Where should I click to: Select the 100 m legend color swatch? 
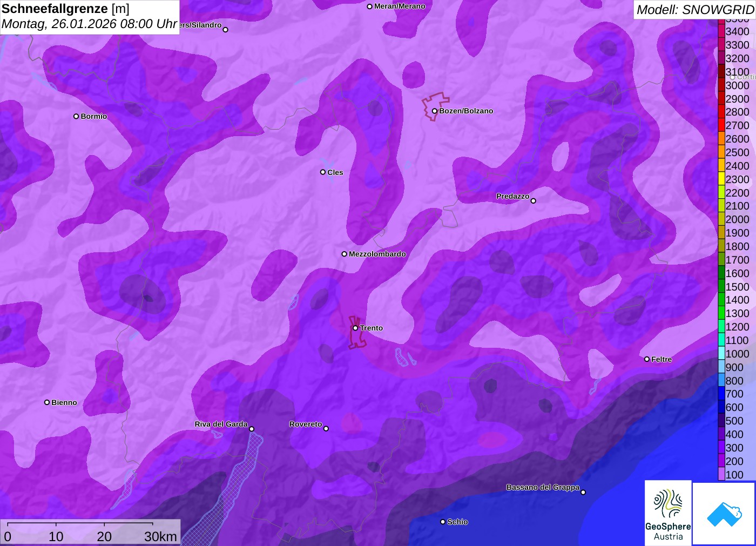[x=721, y=475]
